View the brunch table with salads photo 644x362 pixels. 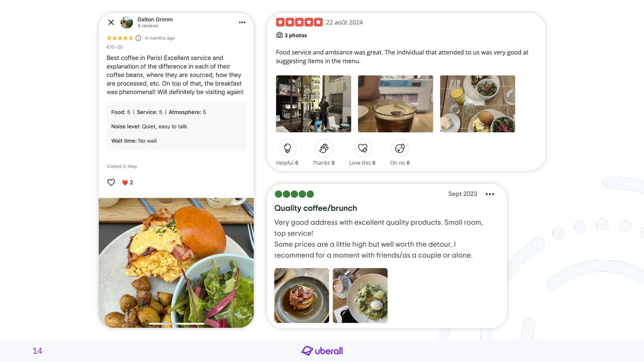[x=477, y=104]
